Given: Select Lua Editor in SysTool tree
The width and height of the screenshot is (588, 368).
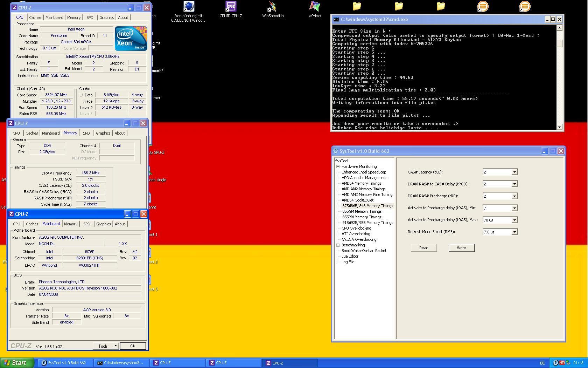Looking at the screenshot, I should pos(350,256).
